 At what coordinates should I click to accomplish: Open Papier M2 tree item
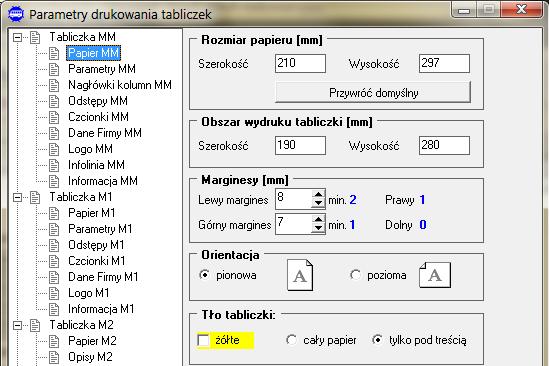tap(92, 341)
